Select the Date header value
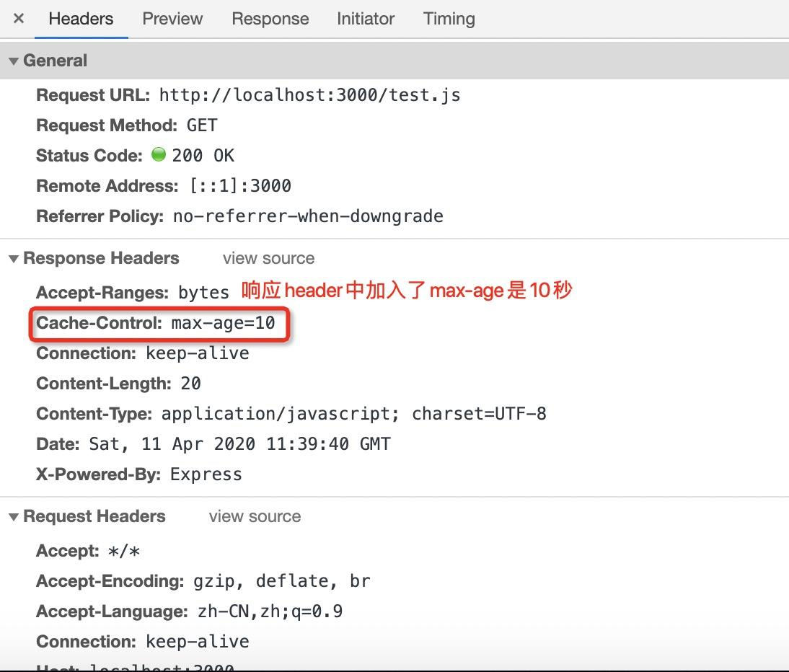The height and width of the screenshot is (672, 789). pos(239,444)
